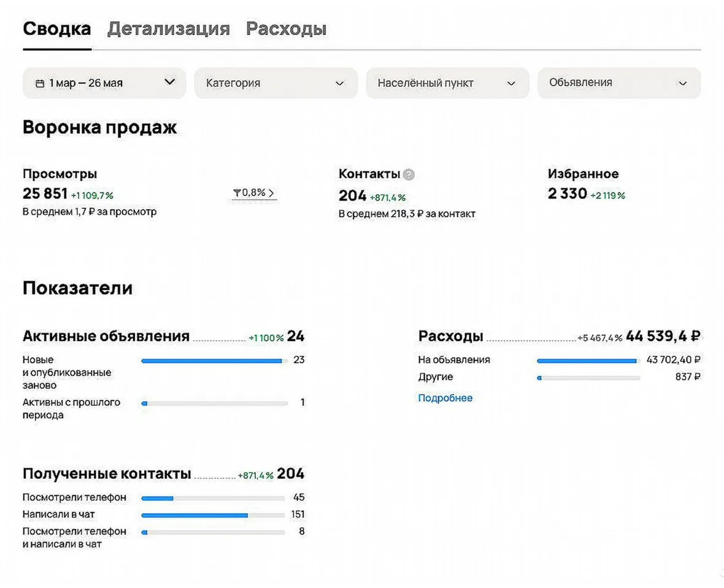Click the amount 837 ₽

688,376
